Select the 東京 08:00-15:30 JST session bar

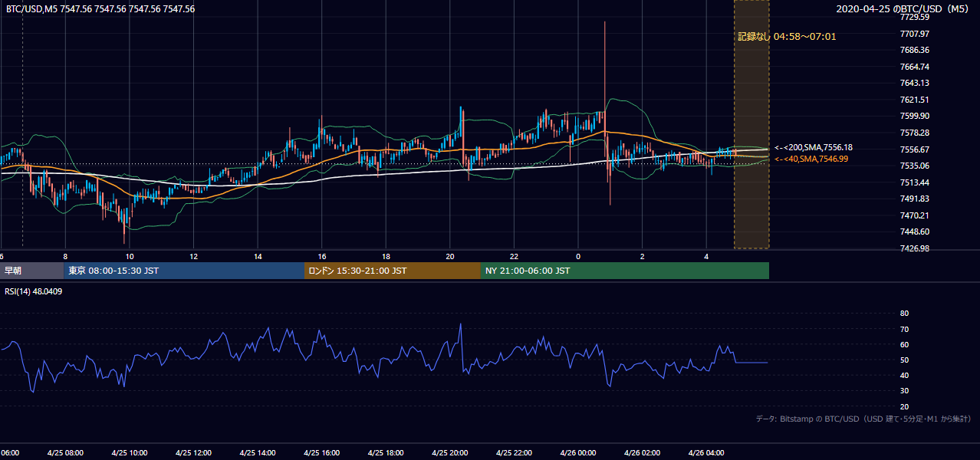click(x=184, y=271)
